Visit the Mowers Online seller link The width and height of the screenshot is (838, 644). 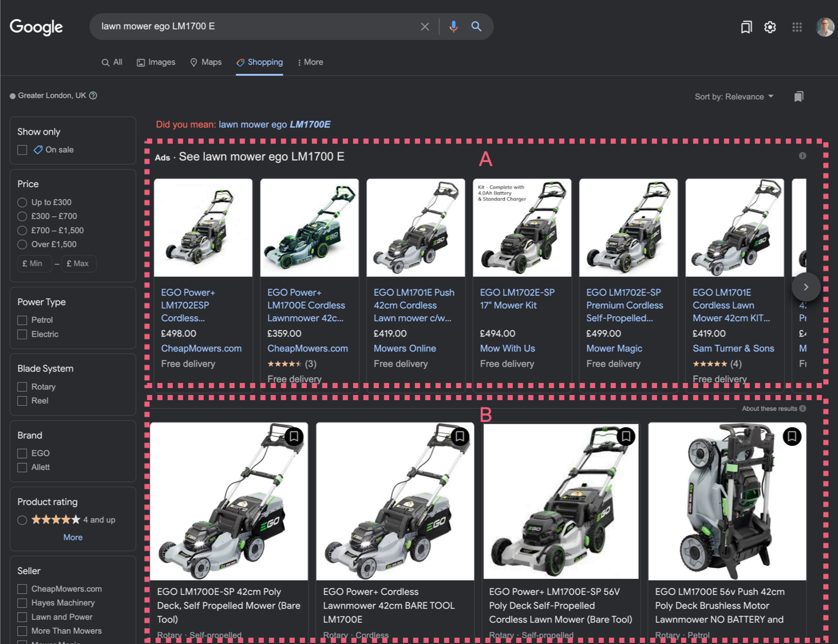pyautogui.click(x=405, y=348)
